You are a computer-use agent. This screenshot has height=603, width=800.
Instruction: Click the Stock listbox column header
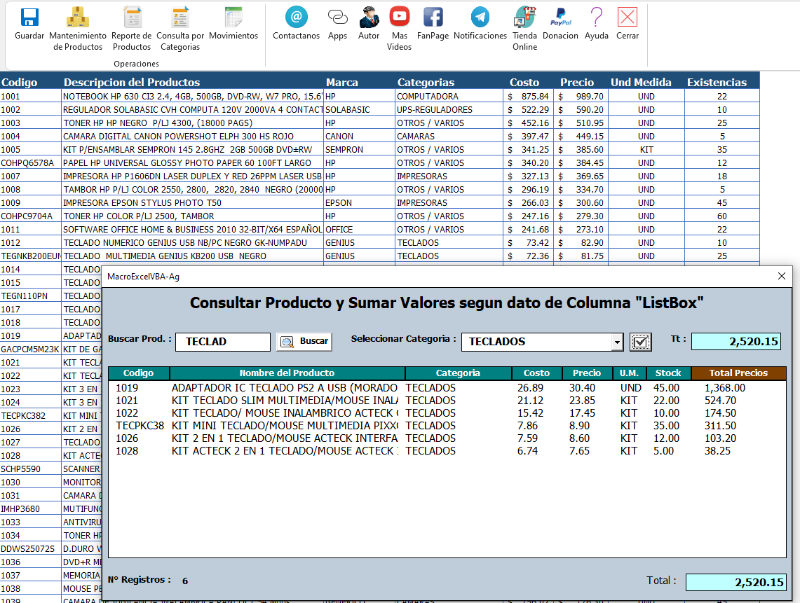668,373
